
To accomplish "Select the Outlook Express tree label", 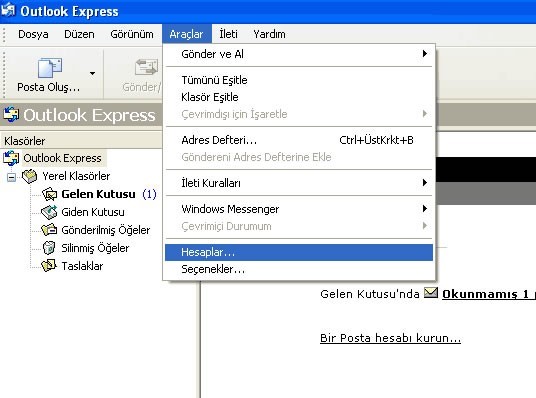I will pyautogui.click(x=63, y=158).
